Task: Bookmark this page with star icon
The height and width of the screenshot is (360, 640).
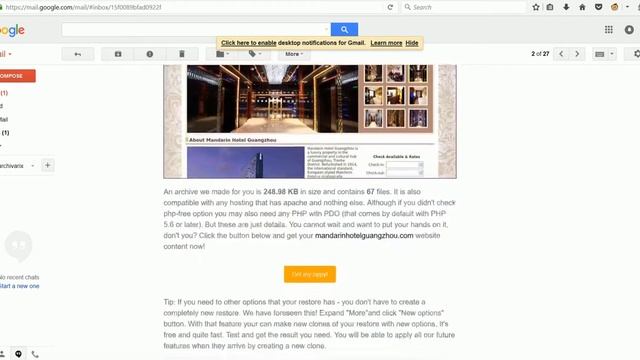Action: click(x=536, y=7)
